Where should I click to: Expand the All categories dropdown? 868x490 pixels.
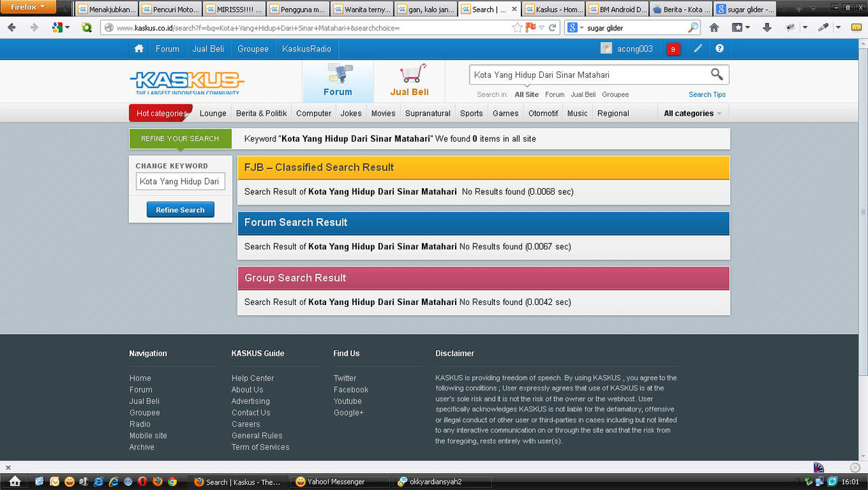[x=692, y=113]
